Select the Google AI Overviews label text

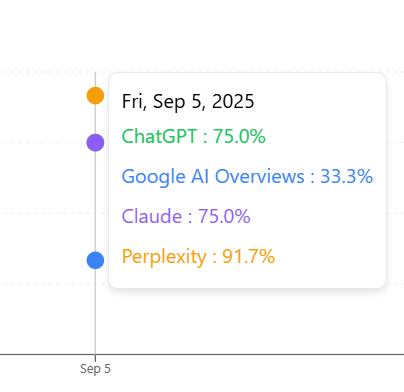[x=213, y=176]
